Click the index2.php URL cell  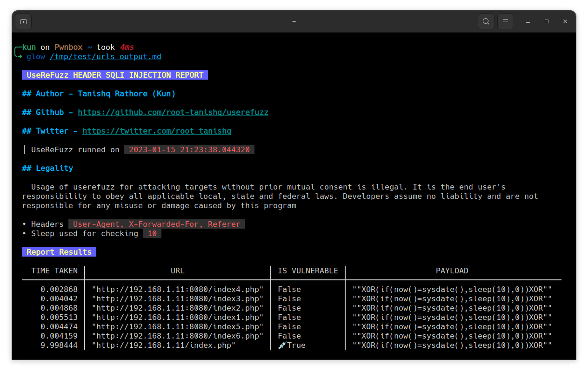pos(178,308)
